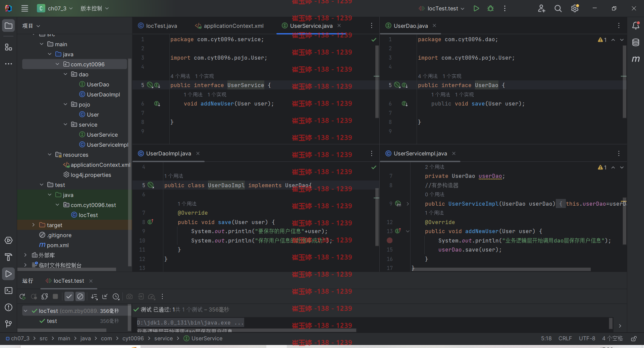Switch to the locTest.java tab
The image size is (644, 348).
[x=157, y=26]
